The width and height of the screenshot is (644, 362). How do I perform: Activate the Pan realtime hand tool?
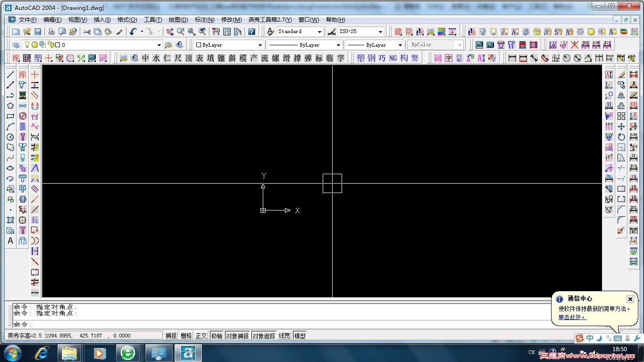tap(170, 32)
